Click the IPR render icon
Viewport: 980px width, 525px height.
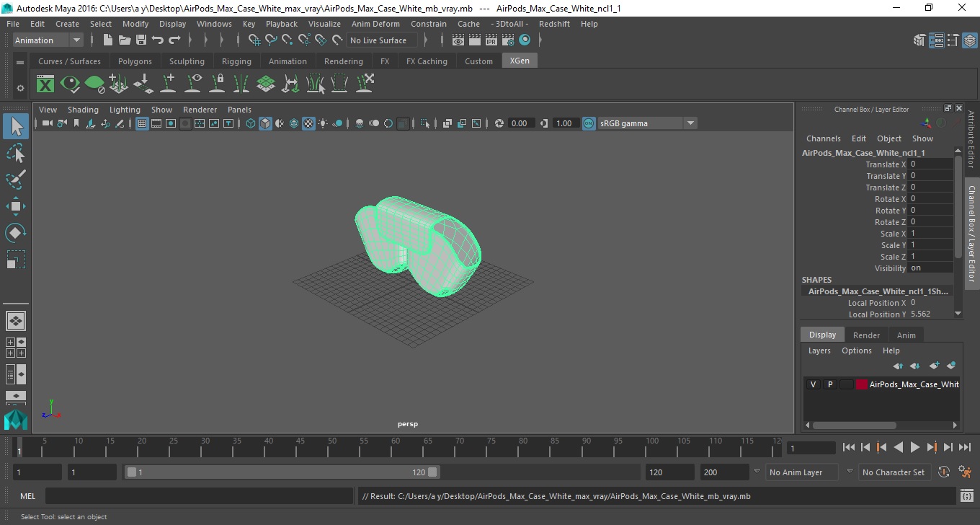click(492, 40)
